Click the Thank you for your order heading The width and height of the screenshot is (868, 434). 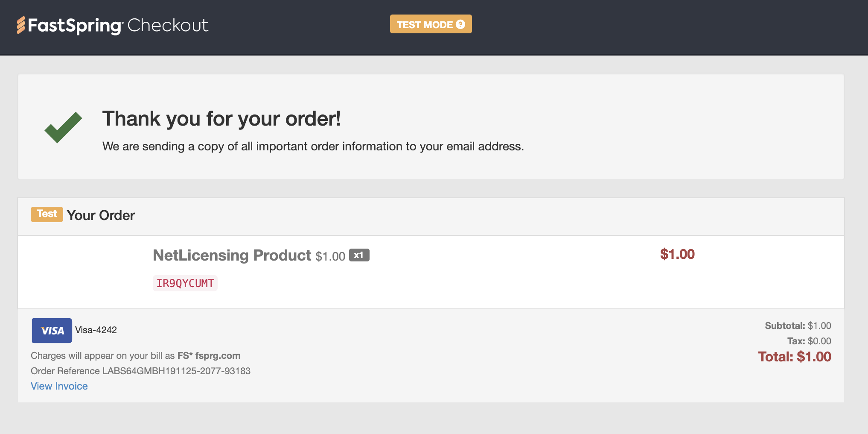[x=221, y=119]
